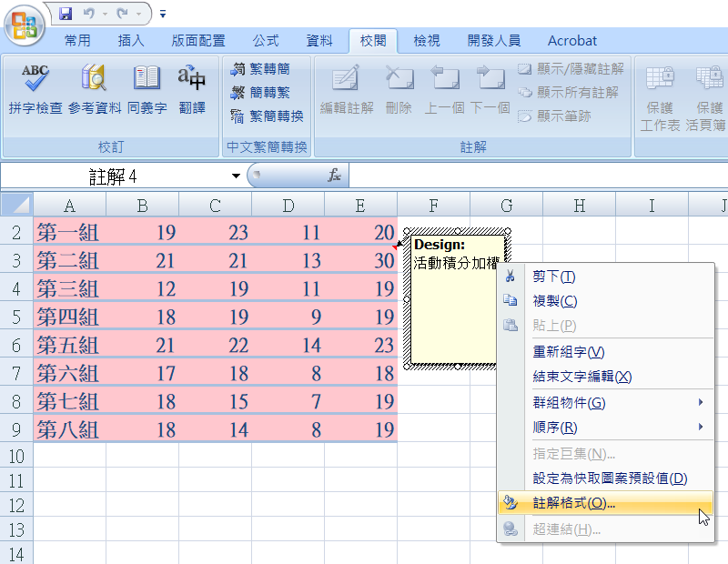This screenshot has width=728, height=564.
Task: Choose 複製(C) from context menu
Action: 605,301
